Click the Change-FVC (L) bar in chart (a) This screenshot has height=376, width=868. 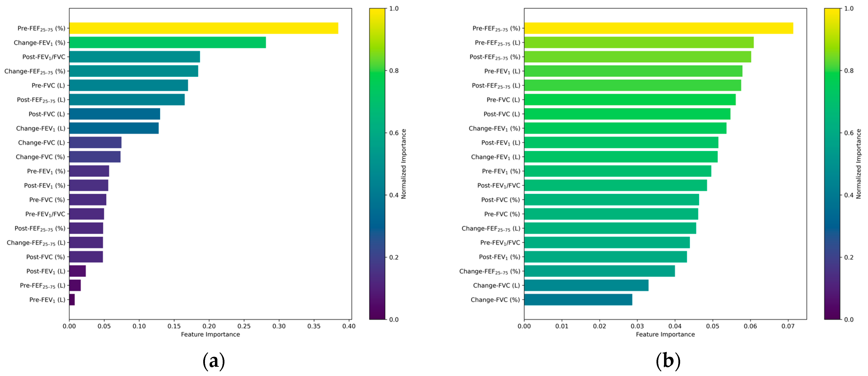(x=95, y=143)
